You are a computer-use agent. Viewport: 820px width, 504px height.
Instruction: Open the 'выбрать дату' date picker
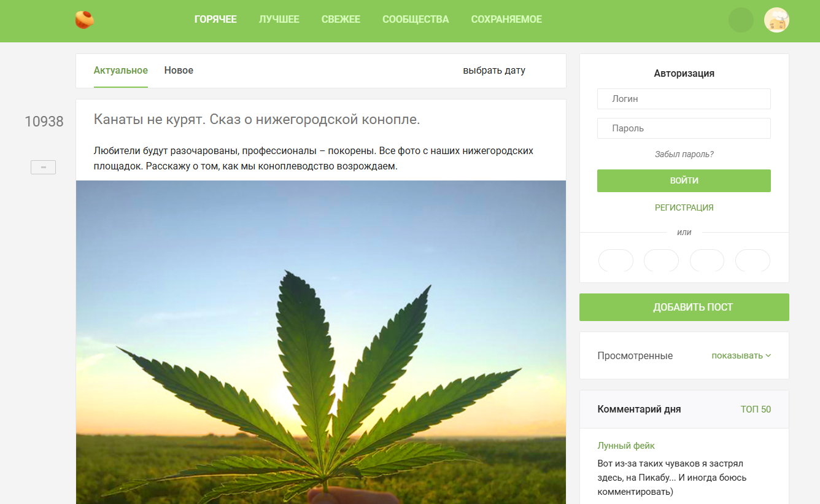pos(494,71)
